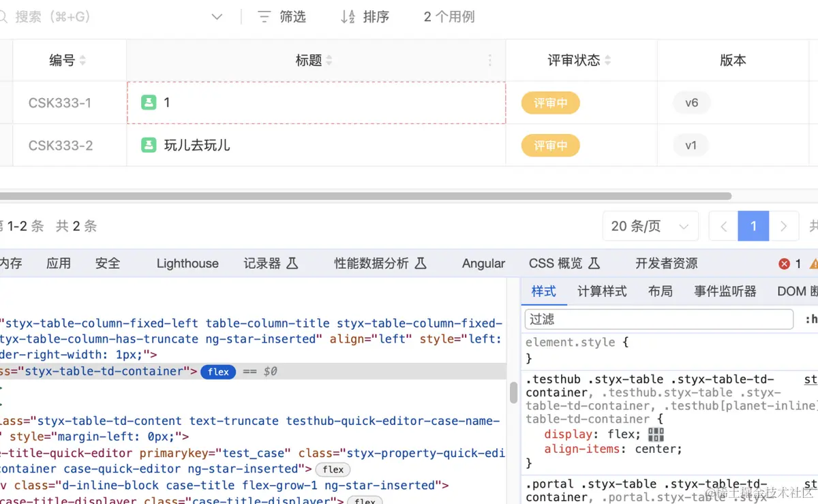Go to the next page arrow
818x504 pixels.
point(784,226)
